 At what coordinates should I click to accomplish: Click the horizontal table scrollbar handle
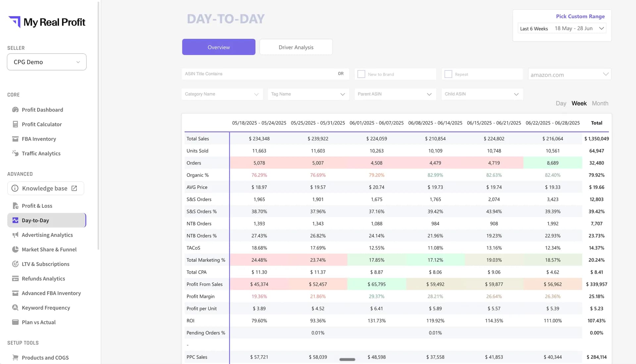pos(347,359)
